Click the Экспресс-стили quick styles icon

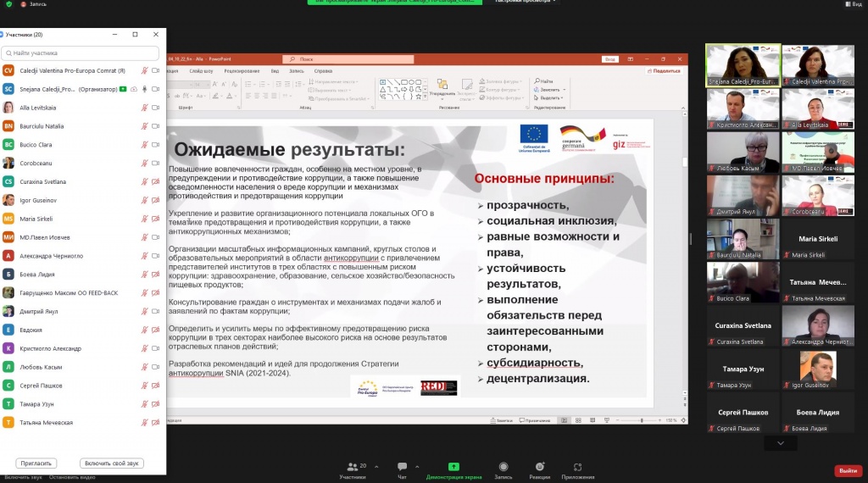click(x=467, y=85)
